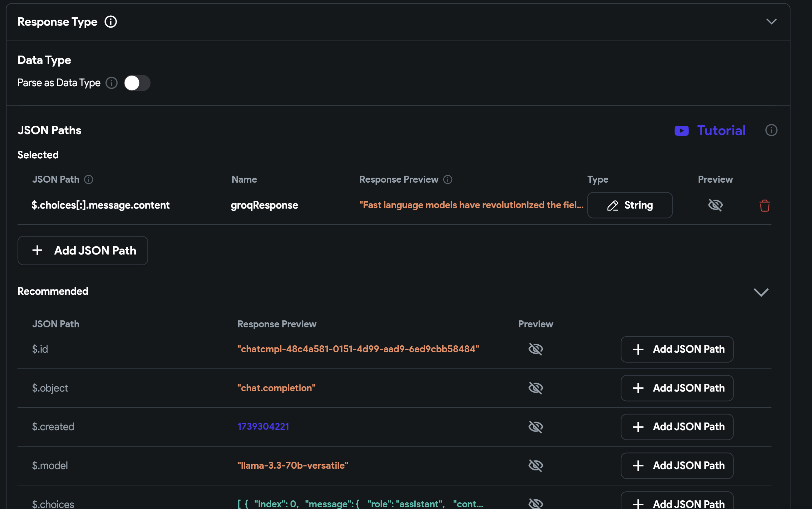Click the $.object path text

[x=50, y=388]
